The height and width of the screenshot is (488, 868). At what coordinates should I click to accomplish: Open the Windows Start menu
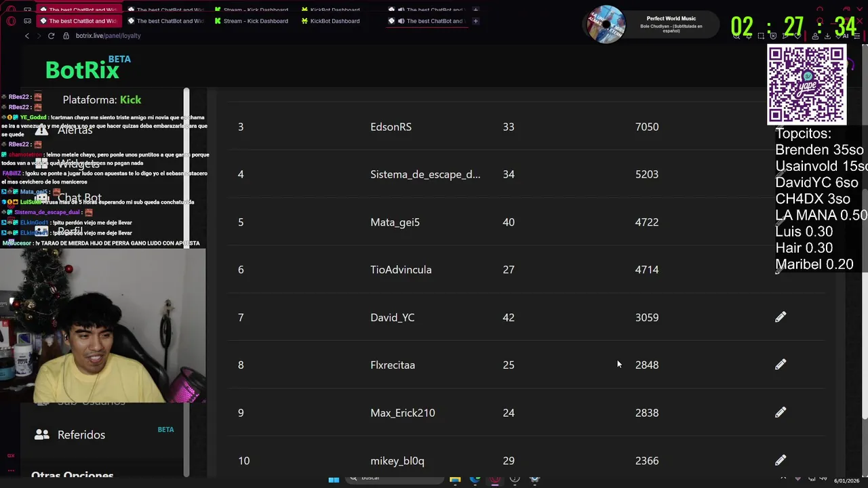pyautogui.click(x=334, y=480)
